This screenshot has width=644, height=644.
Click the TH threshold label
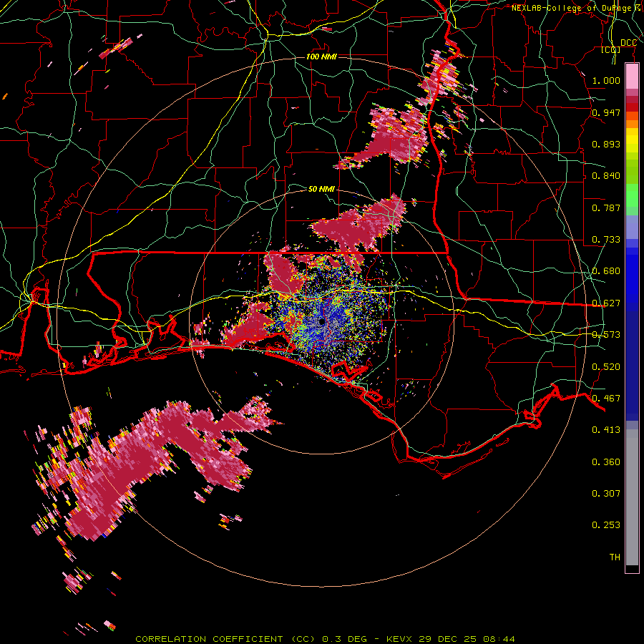pos(615,557)
